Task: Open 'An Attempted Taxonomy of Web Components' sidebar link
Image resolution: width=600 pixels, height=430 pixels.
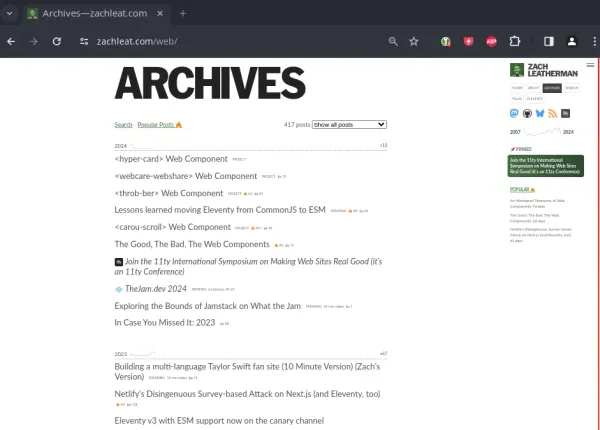Action: tap(537, 203)
